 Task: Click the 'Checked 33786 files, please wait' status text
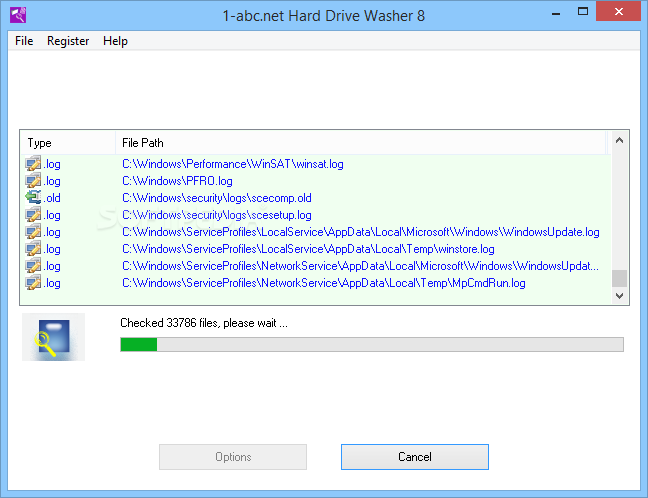coord(204,323)
